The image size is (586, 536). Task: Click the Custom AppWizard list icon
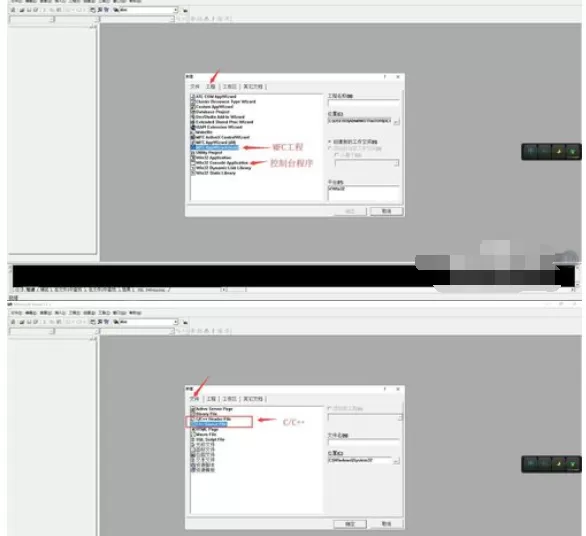click(x=193, y=107)
